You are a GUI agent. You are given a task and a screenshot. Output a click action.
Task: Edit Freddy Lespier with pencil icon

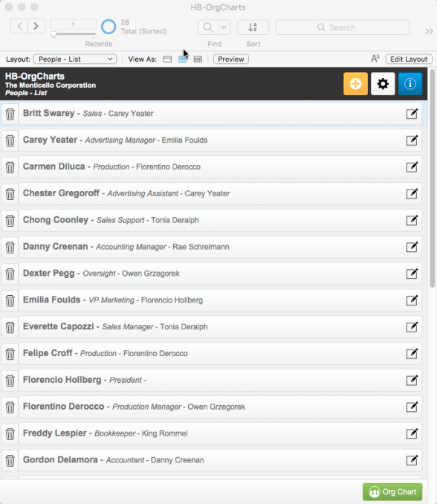click(412, 433)
